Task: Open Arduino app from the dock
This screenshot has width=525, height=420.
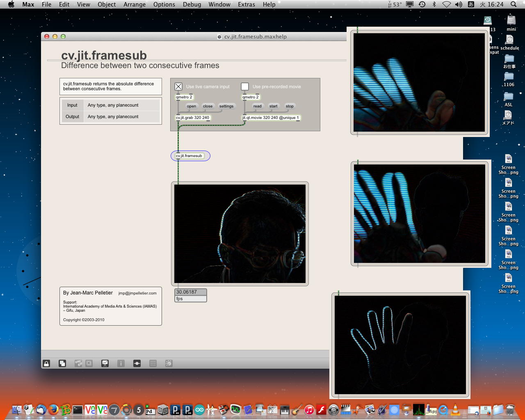Action: pyautogui.click(x=200, y=409)
